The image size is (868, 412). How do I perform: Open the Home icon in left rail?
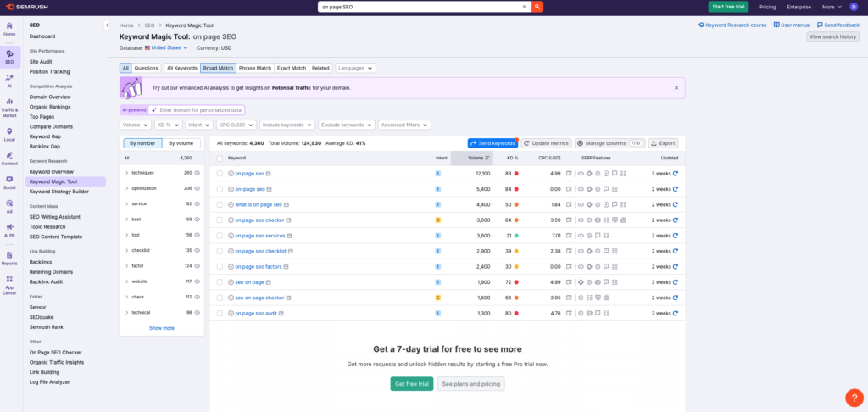9,30
